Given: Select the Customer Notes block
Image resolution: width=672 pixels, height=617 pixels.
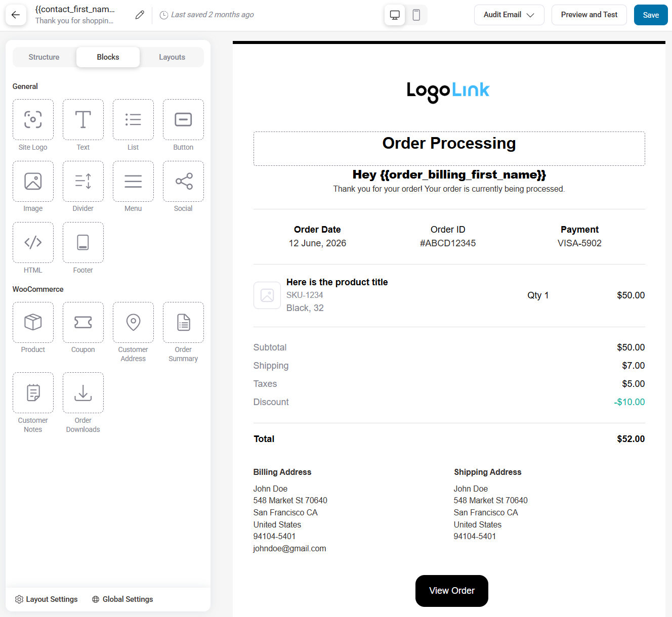Looking at the screenshot, I should (33, 393).
